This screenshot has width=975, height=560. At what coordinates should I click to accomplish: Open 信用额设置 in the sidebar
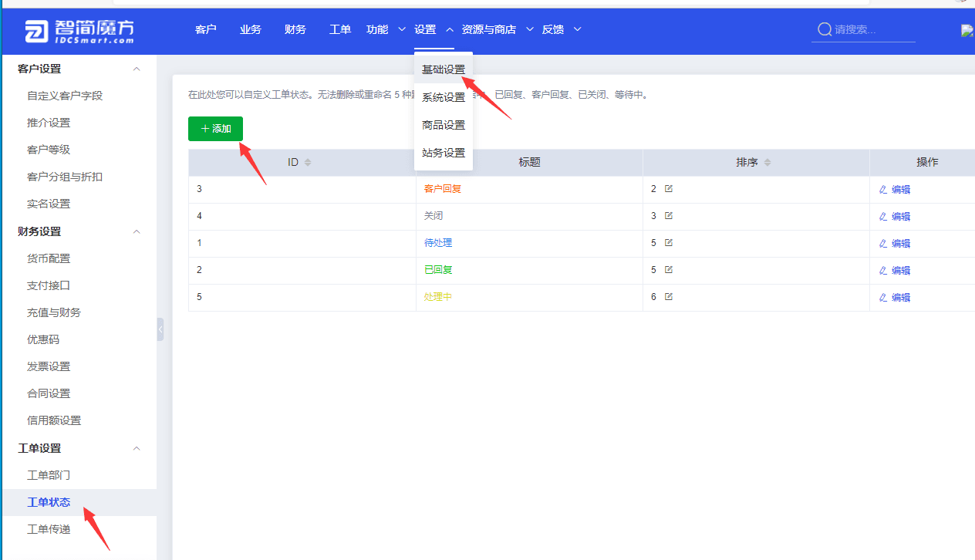54,420
